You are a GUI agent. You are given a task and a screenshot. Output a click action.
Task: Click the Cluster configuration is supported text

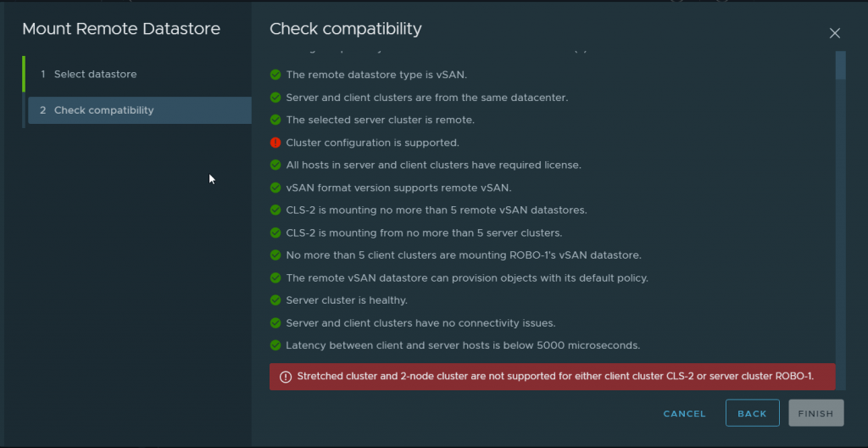click(x=372, y=143)
